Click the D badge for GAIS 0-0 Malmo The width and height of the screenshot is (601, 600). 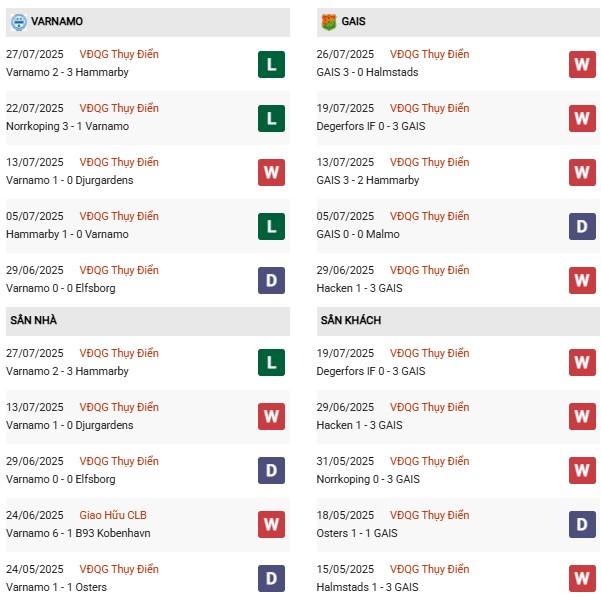click(582, 226)
